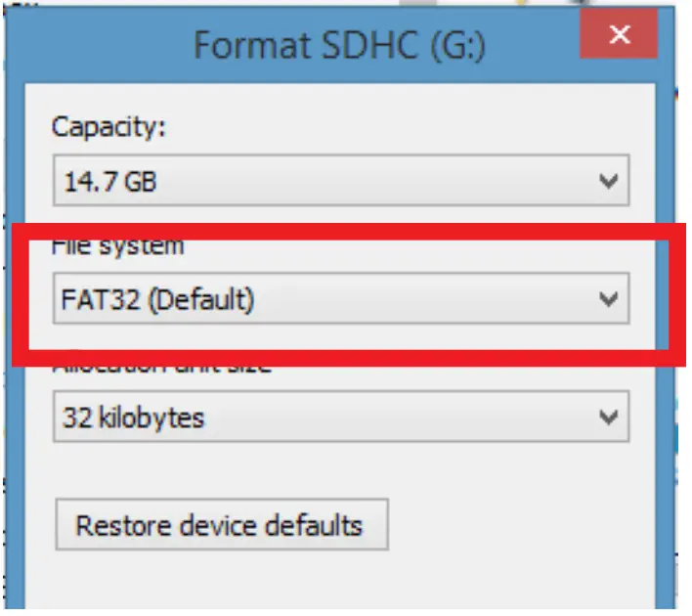Viewport: 692px width, 616px height.
Task: Click the Restore device defaults button
Action: (222, 525)
